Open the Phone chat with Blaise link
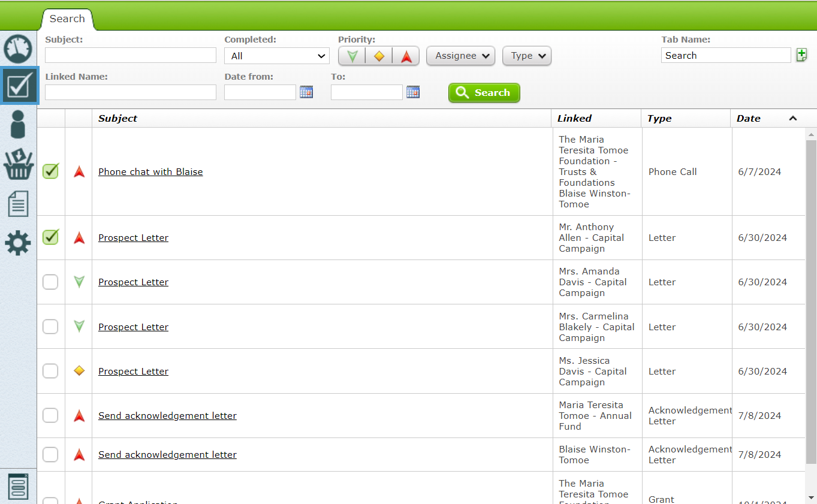Image resolution: width=817 pixels, height=504 pixels. 150,172
